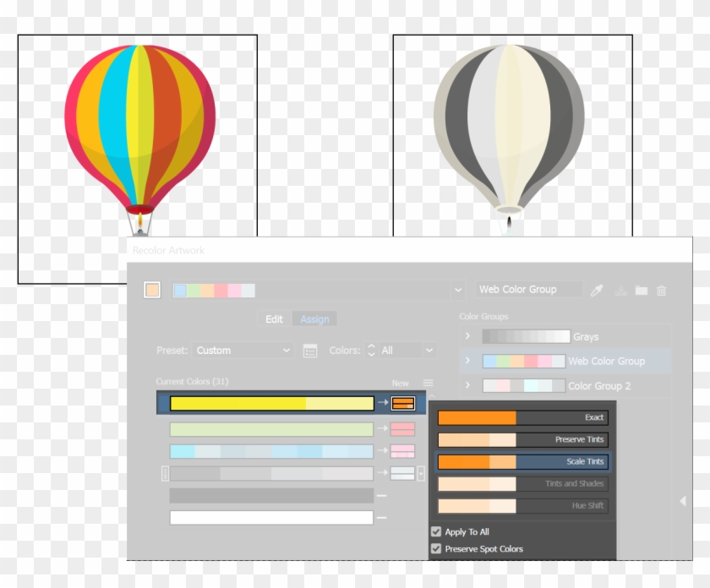Disable Preserve Spot Colors
The height and width of the screenshot is (588, 710).
click(436, 549)
